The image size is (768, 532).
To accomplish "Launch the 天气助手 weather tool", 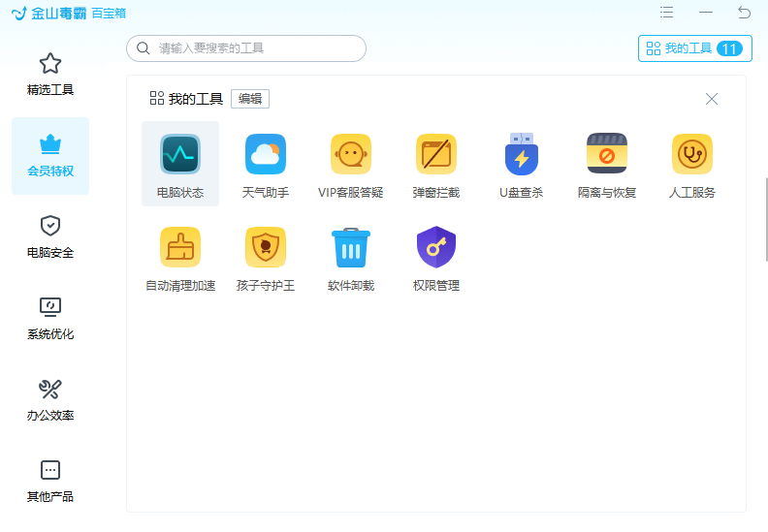I will coord(266,164).
